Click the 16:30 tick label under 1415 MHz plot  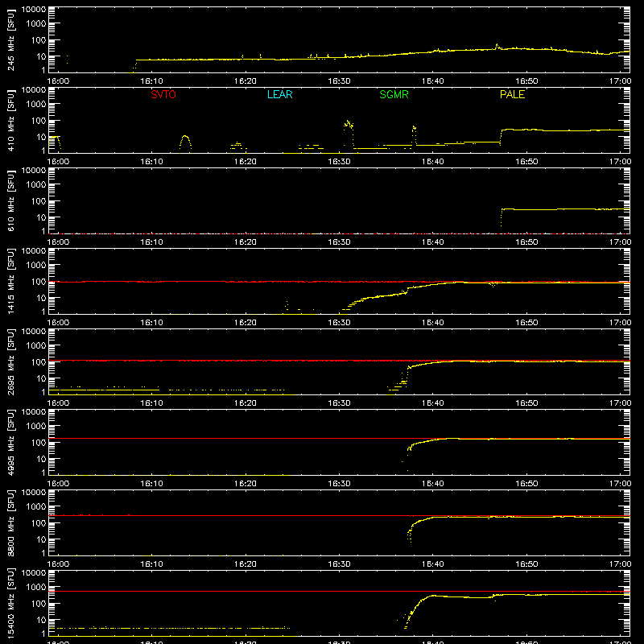tap(339, 323)
